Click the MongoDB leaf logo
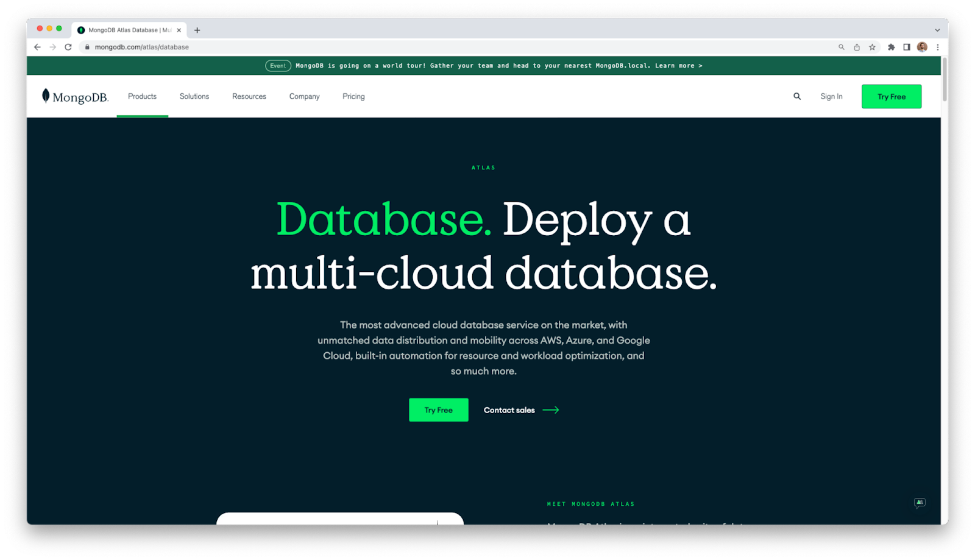Image resolution: width=975 pixels, height=560 pixels. point(46,96)
